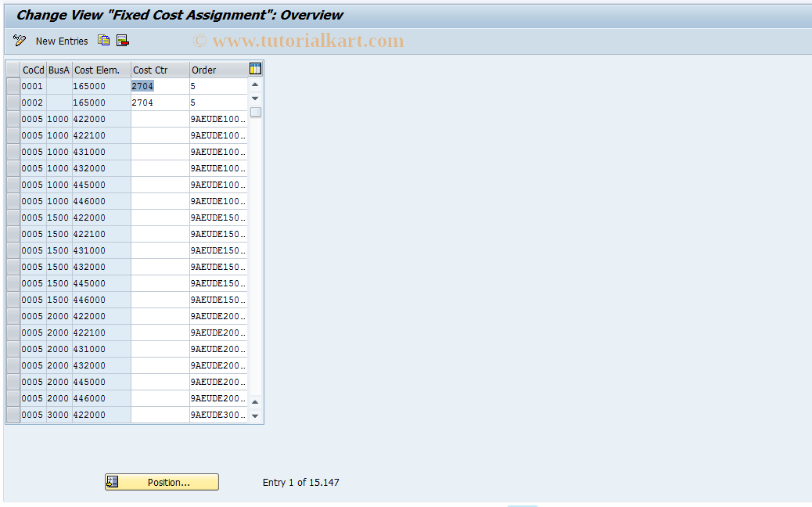Select row 0005 3000 422000
Screen dimensions: 812x507
13,415
